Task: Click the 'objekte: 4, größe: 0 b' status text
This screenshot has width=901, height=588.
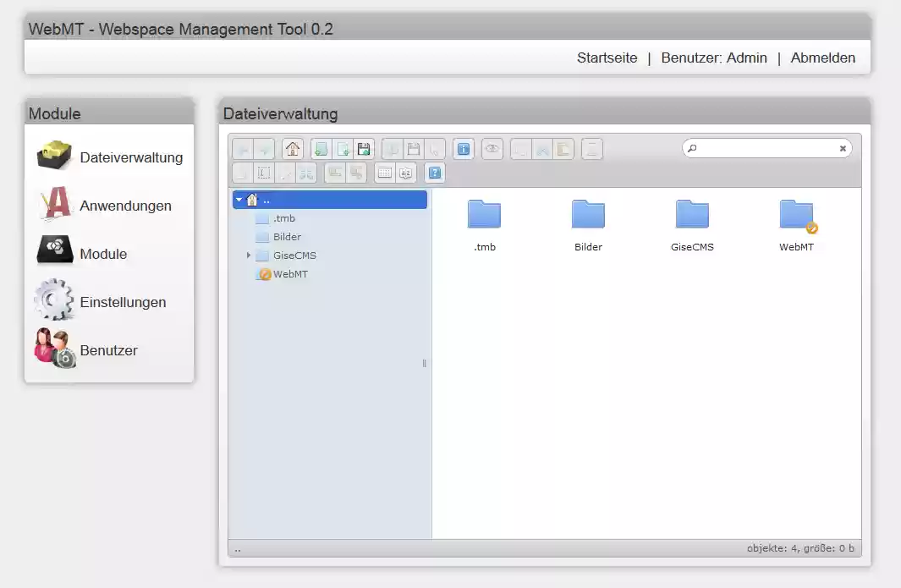Action: (800, 548)
